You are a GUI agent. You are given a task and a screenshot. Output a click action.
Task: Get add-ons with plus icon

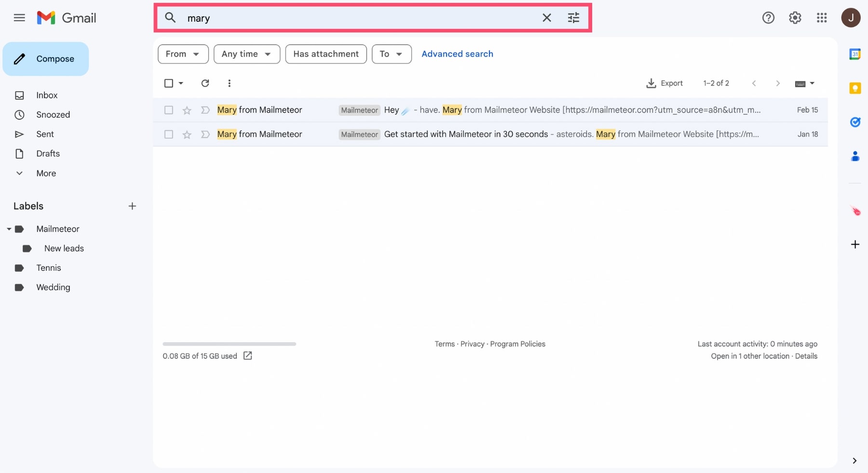[x=855, y=244]
